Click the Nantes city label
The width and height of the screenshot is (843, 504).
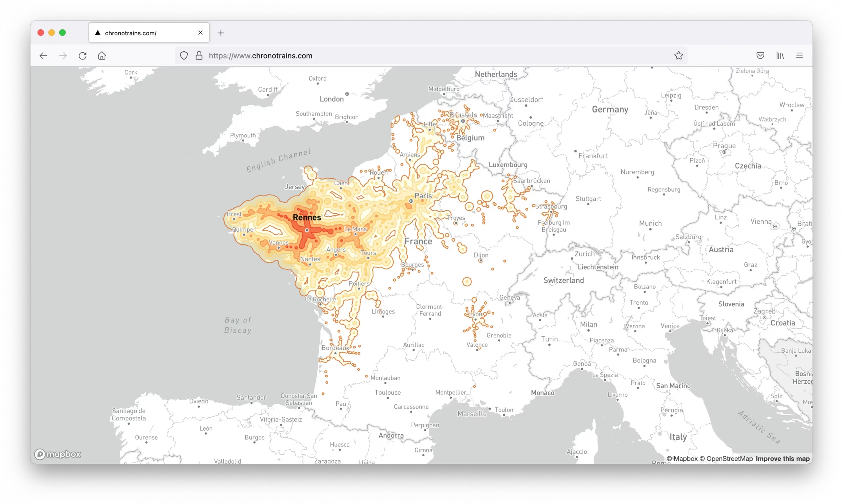tap(310, 259)
